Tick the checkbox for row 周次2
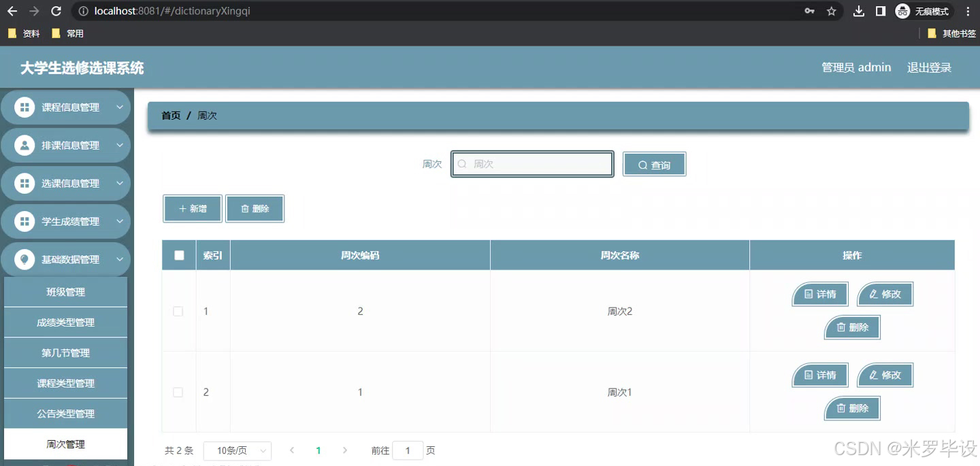This screenshot has width=980, height=466. (178, 311)
